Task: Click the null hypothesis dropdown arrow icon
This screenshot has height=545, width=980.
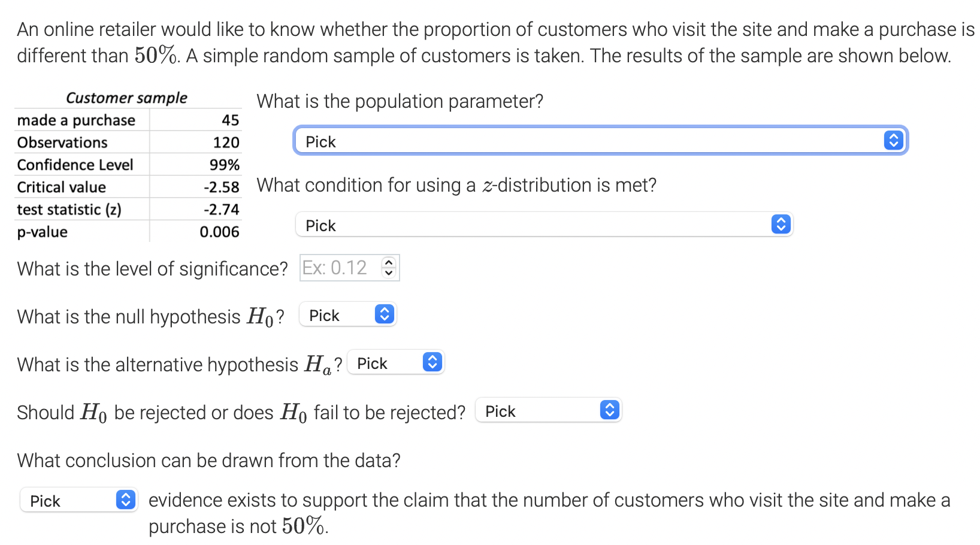Action: [x=384, y=314]
